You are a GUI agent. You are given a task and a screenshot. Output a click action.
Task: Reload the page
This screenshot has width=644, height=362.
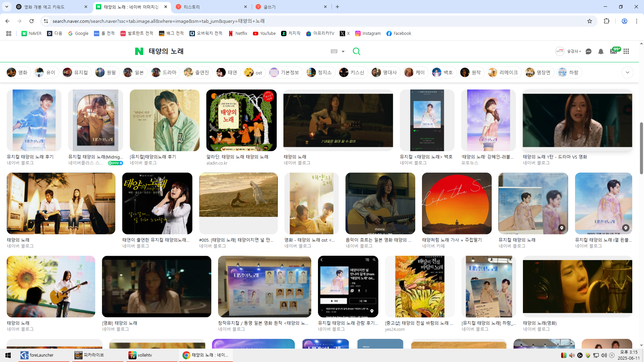(x=32, y=21)
